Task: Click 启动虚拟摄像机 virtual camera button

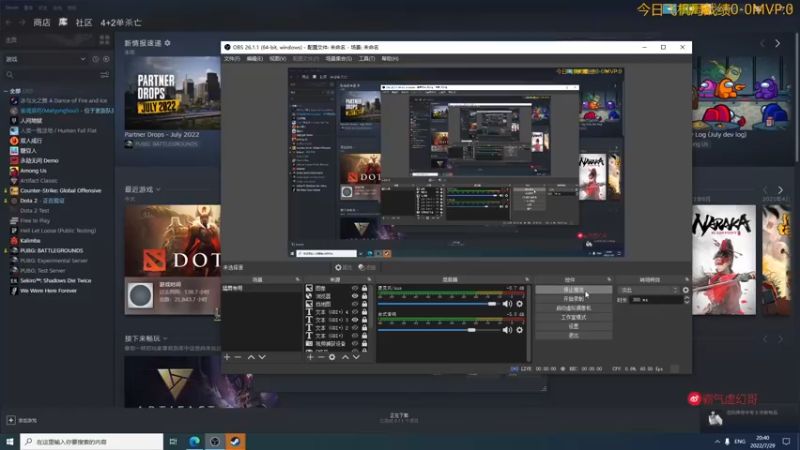Action: tap(573, 308)
